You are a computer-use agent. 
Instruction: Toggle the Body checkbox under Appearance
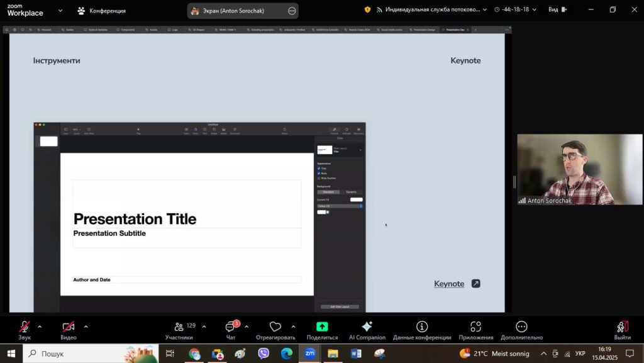(319, 173)
